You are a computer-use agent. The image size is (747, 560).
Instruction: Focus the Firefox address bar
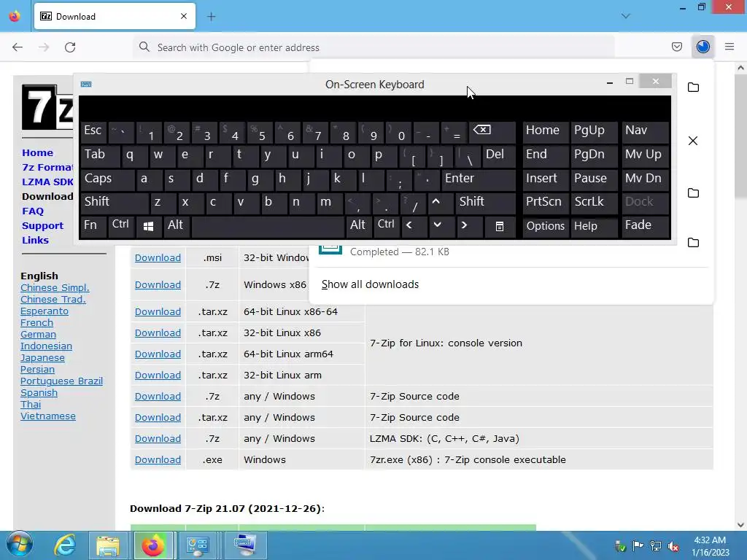click(374, 47)
